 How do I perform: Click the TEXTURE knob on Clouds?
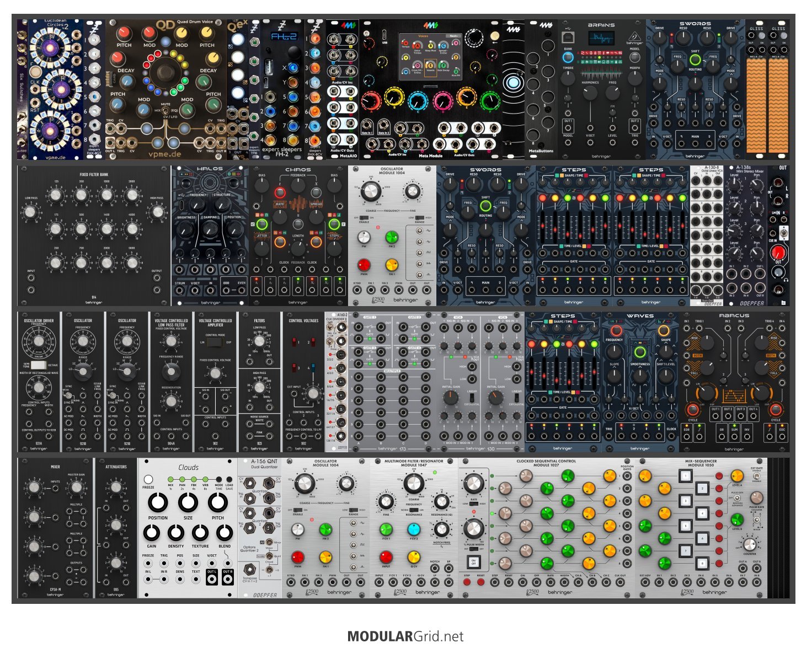[x=200, y=533]
